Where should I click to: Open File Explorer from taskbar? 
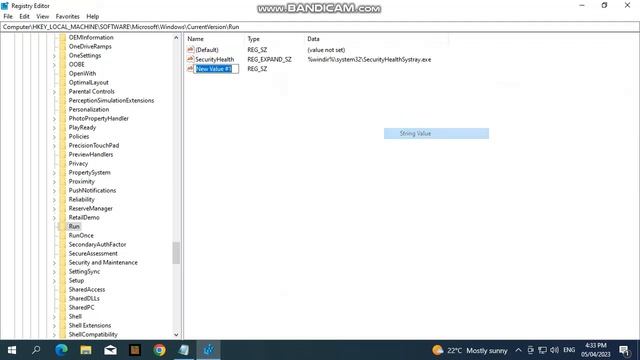pos(86,350)
